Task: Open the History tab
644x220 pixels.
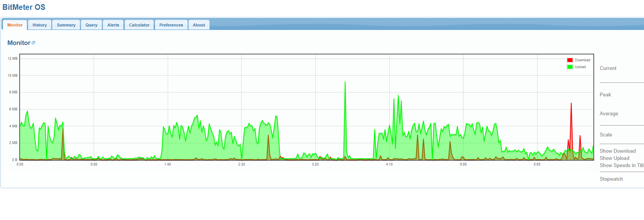Action: 40,25
